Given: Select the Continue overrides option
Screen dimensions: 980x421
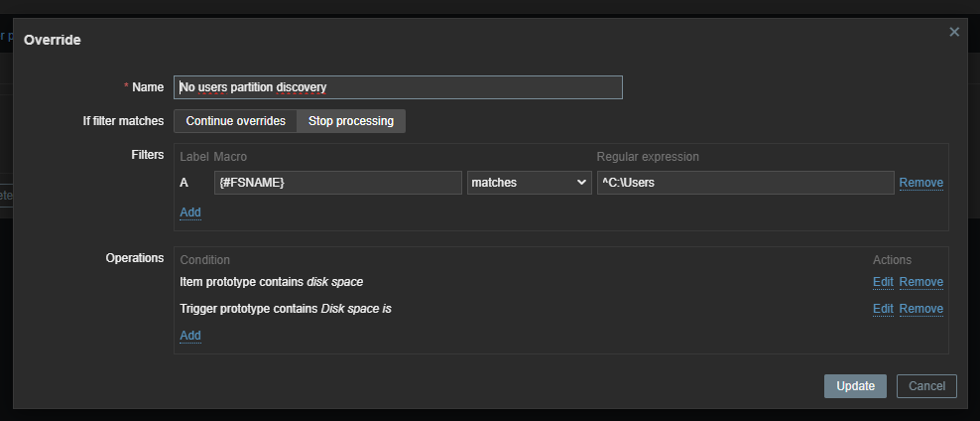Looking at the screenshot, I should pyautogui.click(x=235, y=121).
